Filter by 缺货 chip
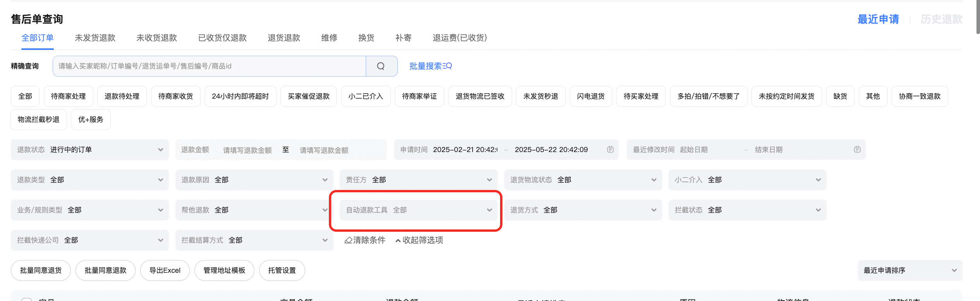The height and width of the screenshot is (301, 980). (x=841, y=96)
